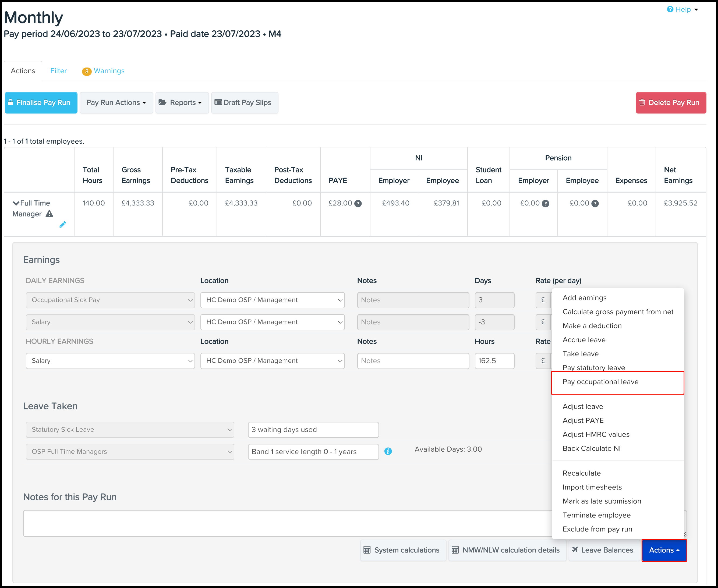Click the PAYE help question mark icon
Image resolution: width=718 pixels, height=588 pixels.
click(x=358, y=204)
